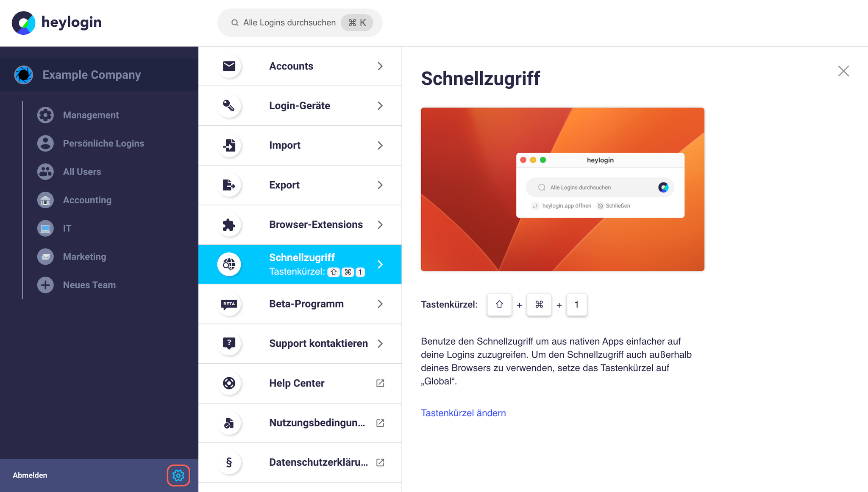Click the Schnellzugriff preview image

[x=562, y=189]
